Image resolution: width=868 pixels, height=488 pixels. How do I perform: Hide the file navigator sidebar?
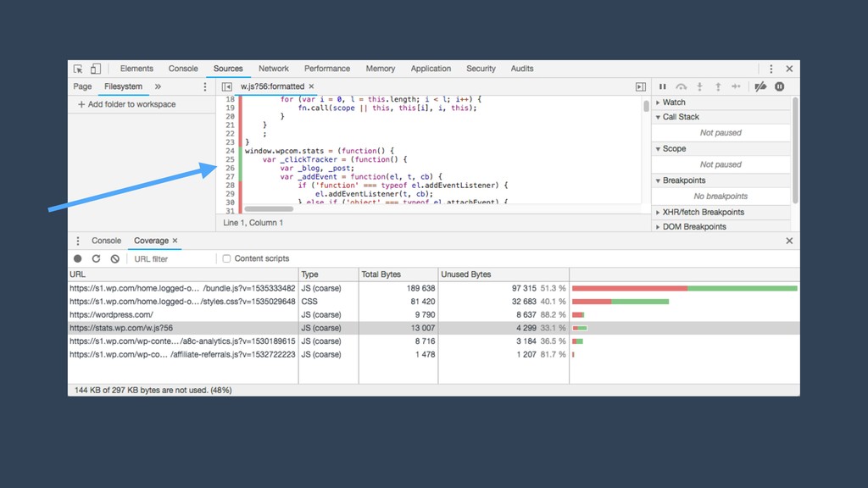pyautogui.click(x=226, y=86)
